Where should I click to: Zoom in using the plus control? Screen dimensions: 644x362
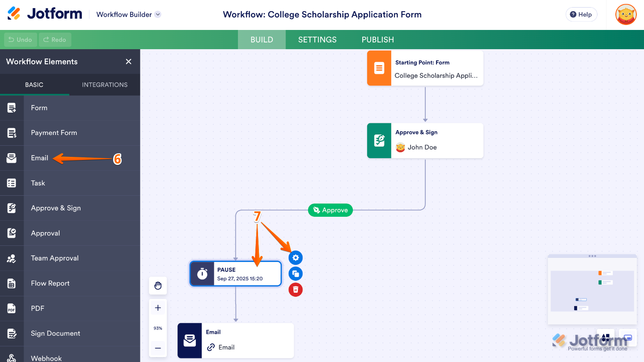(158, 307)
